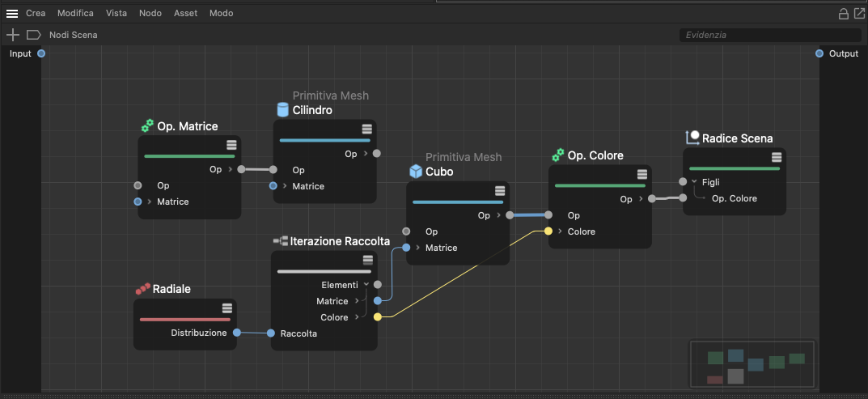The height and width of the screenshot is (399, 868).
Task: Select the Iterazione Raccolta node title
Action: [341, 241]
